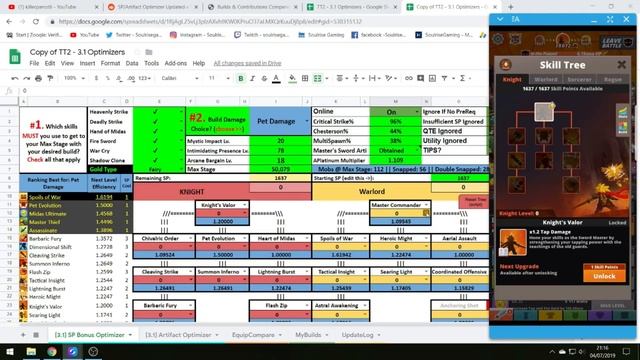Click the Insert link icon
This screenshot has width=640, height=360.
(x=409, y=78)
